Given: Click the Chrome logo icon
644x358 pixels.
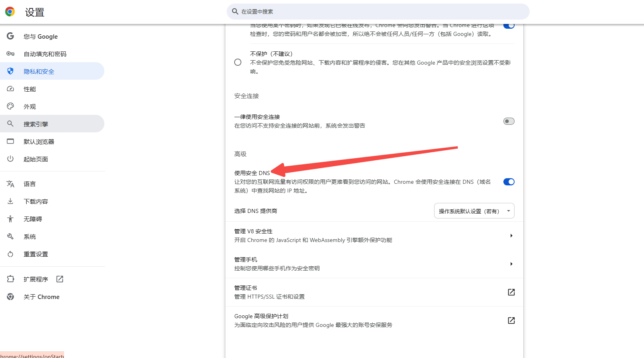Looking at the screenshot, I should pos(10,12).
